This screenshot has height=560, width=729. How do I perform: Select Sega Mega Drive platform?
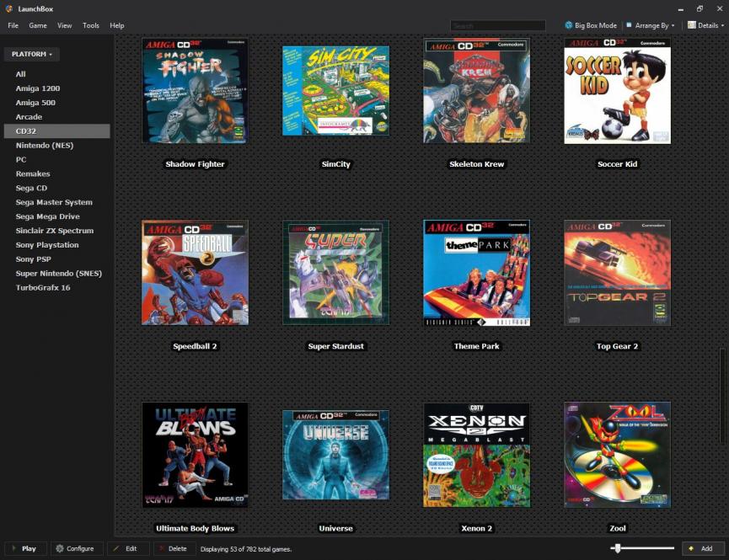point(47,216)
